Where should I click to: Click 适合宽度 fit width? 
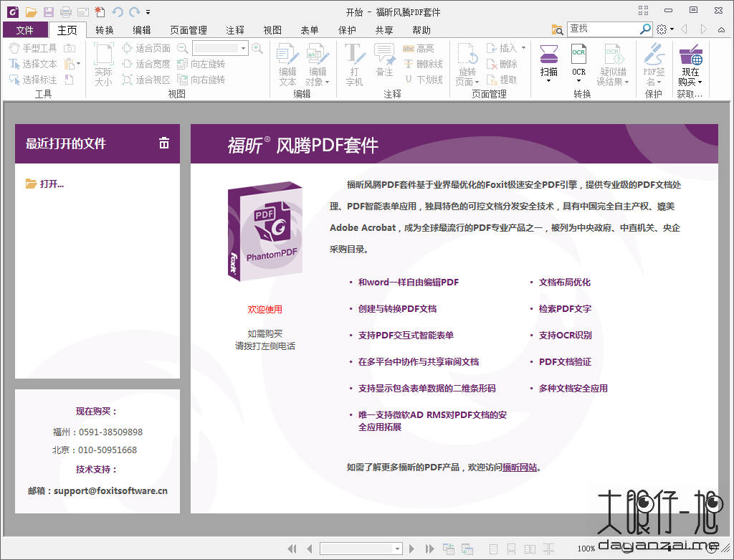[146, 64]
